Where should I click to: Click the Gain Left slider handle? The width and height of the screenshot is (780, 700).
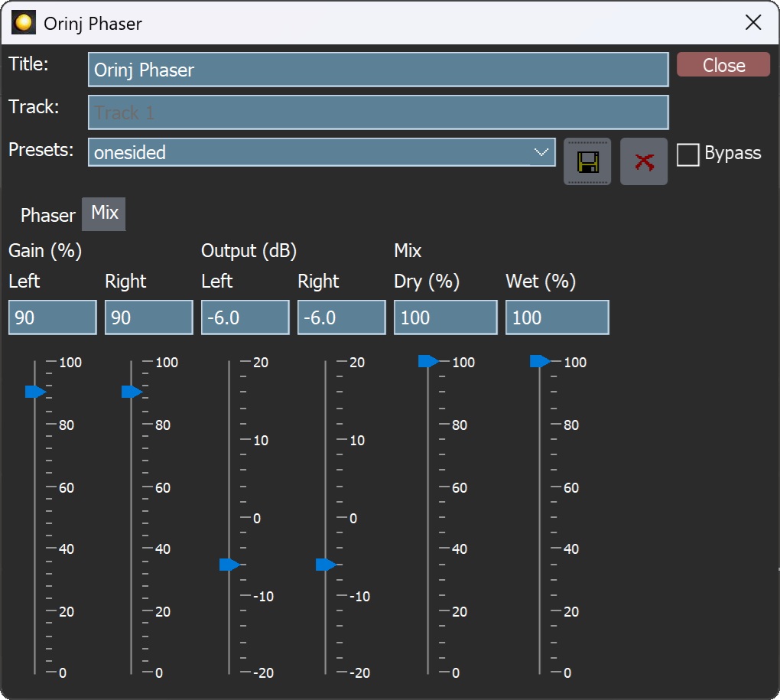tap(35, 392)
